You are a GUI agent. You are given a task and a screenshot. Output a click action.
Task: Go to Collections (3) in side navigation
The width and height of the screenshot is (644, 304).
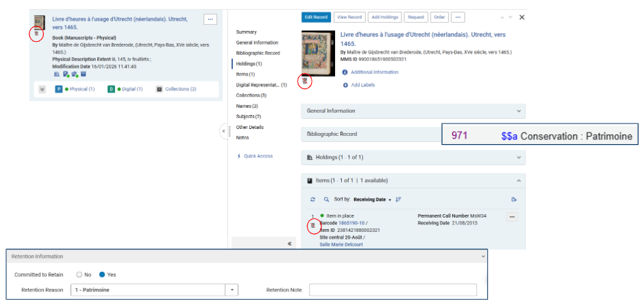tap(251, 95)
